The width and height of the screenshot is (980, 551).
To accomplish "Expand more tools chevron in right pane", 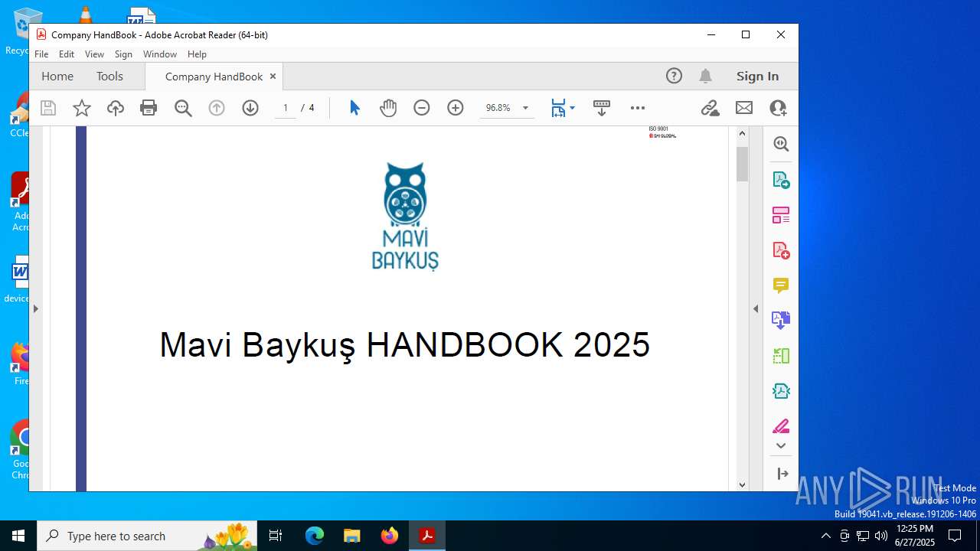I will coord(781,445).
